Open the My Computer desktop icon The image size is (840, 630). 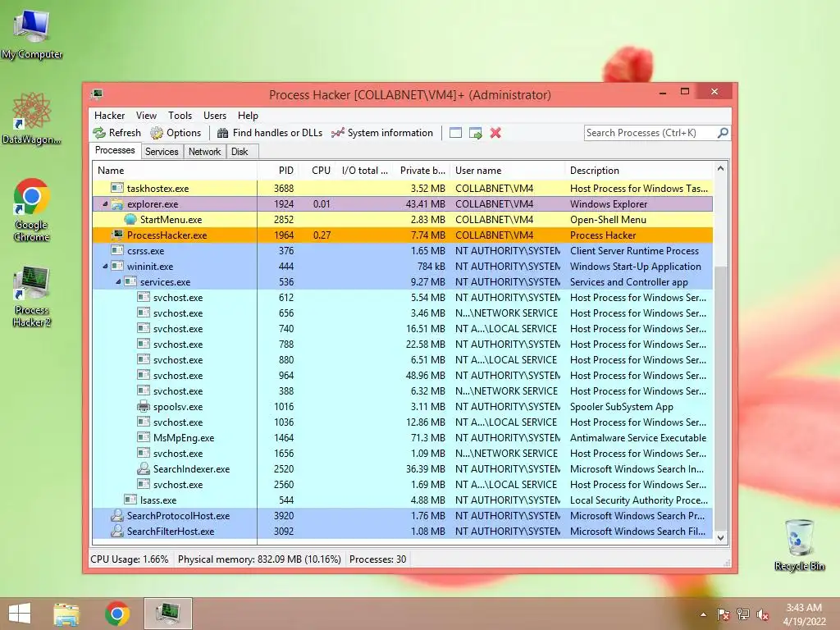tap(32, 34)
